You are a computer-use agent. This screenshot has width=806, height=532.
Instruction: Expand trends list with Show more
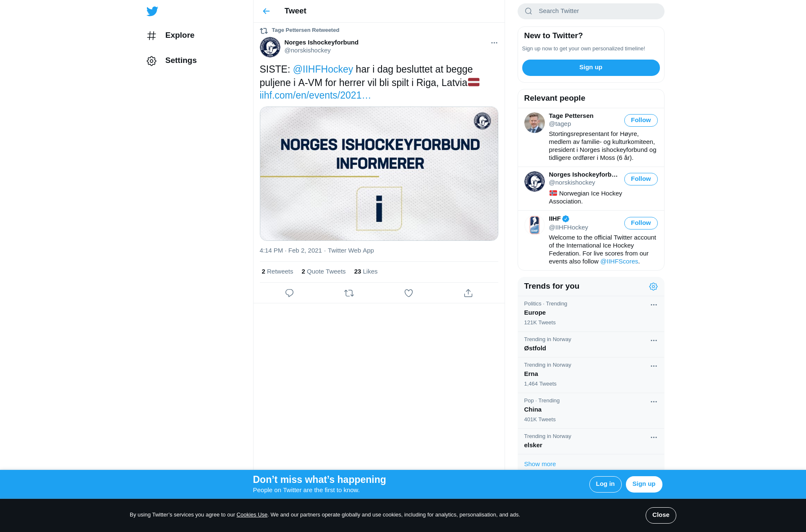[540, 464]
